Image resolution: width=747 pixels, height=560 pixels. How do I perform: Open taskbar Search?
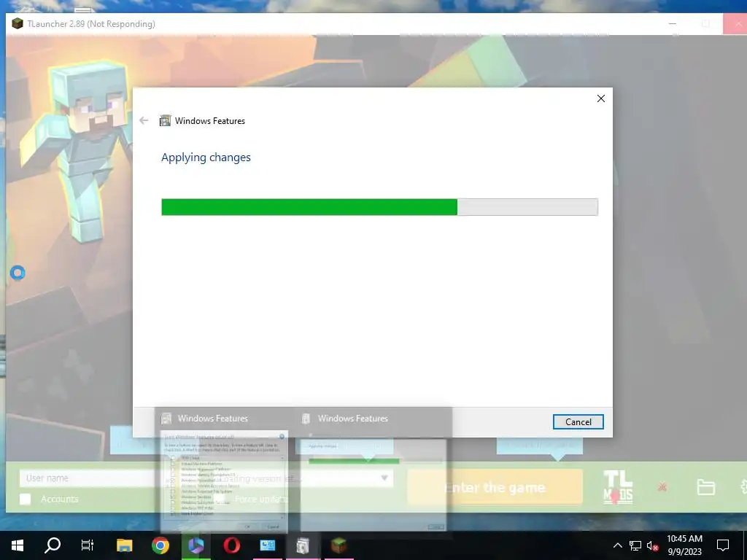pos(53,545)
